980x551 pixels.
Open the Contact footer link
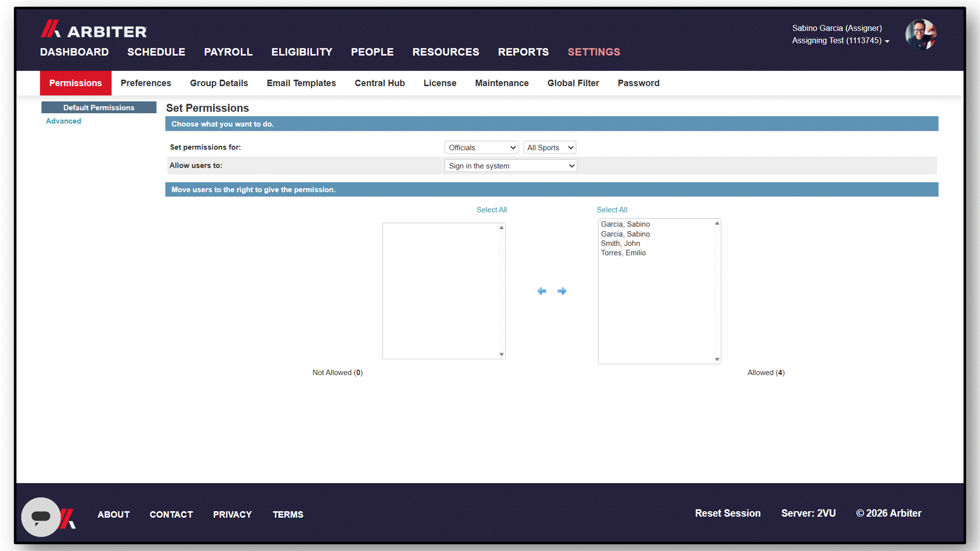pyautogui.click(x=171, y=514)
